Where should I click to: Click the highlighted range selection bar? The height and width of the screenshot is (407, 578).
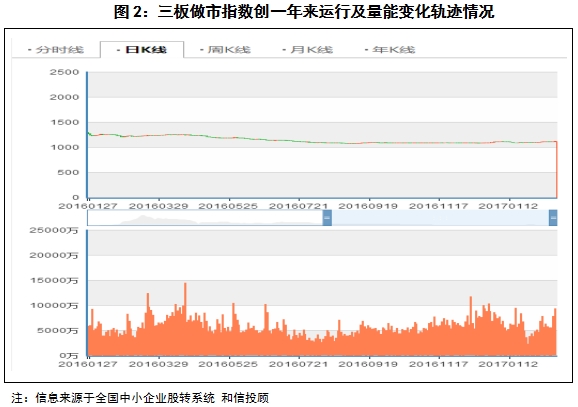(440, 218)
